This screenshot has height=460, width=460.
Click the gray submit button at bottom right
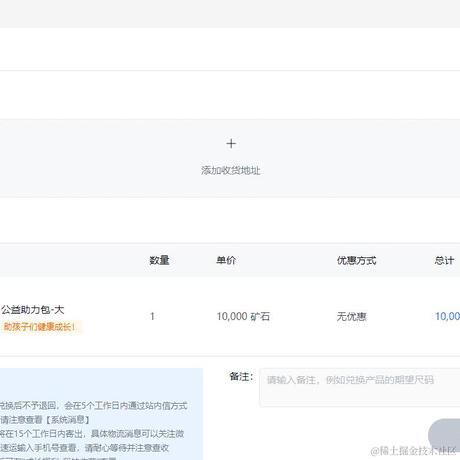(x=444, y=435)
